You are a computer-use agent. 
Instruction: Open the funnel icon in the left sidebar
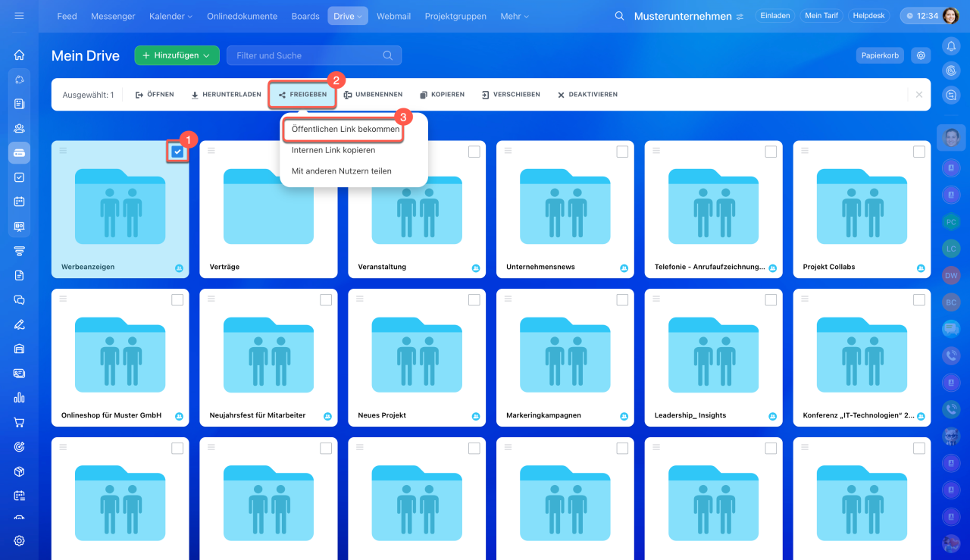click(x=19, y=251)
